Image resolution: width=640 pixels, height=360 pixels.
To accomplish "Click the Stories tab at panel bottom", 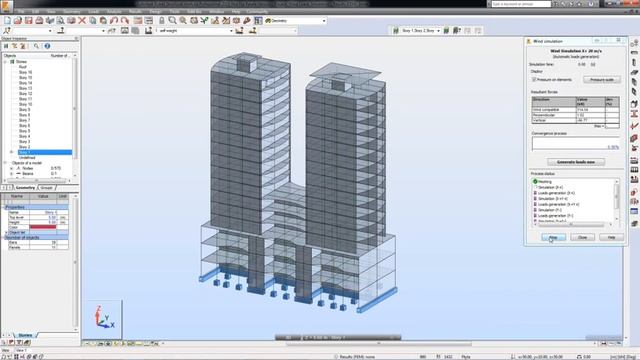I will pos(25,335).
